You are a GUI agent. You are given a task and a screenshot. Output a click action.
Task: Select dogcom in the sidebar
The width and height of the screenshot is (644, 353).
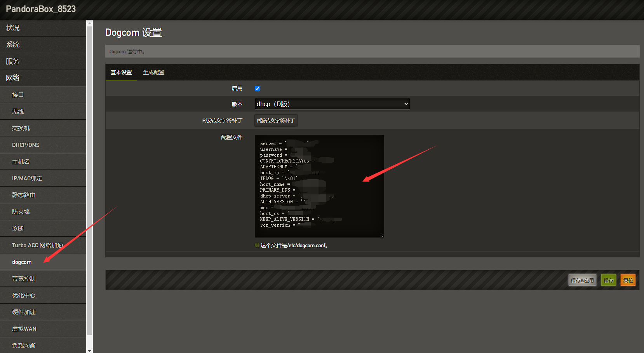pyautogui.click(x=43, y=262)
